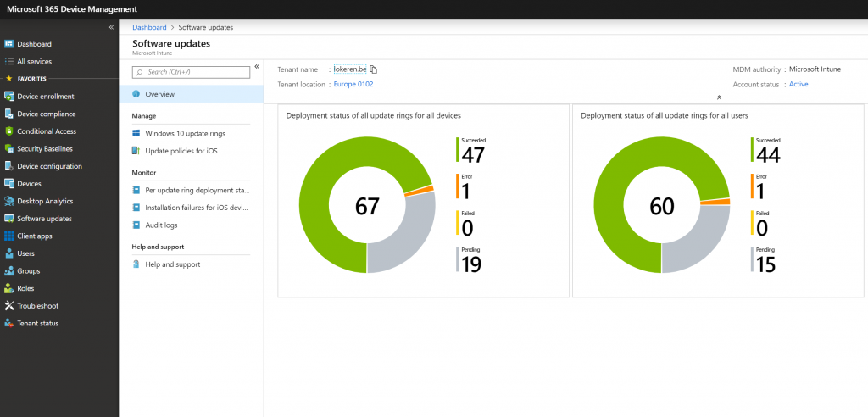
Task: Click the Overview info icon
Action: (x=136, y=94)
